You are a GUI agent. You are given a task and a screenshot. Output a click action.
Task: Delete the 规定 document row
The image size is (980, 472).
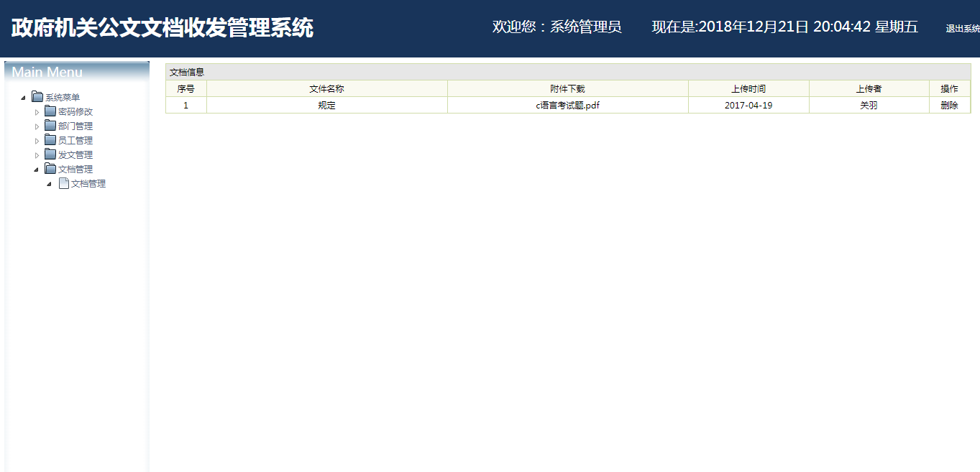pyautogui.click(x=949, y=105)
